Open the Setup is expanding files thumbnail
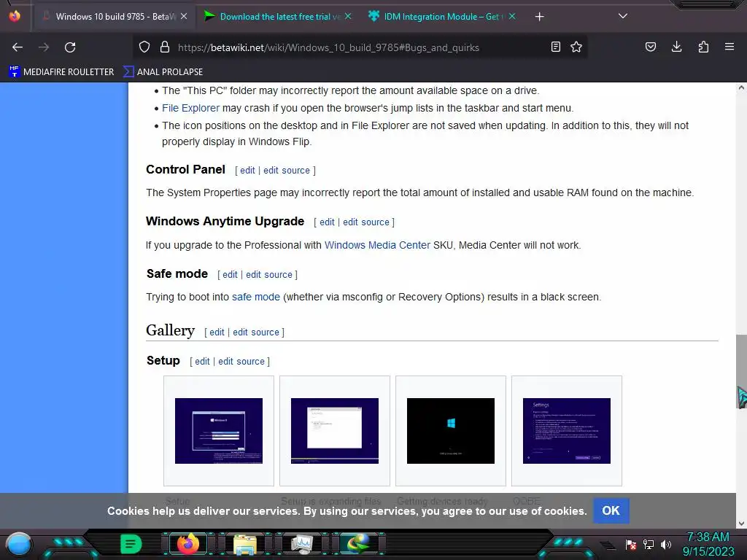Viewport: 747px width, 560px height. pos(335,431)
